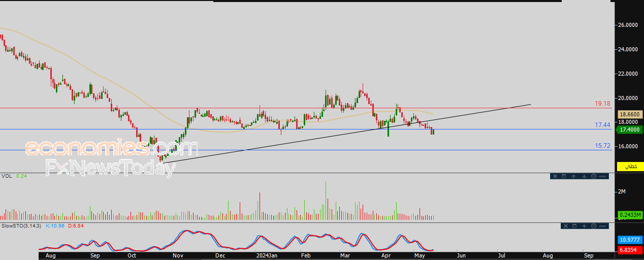The image size is (644, 260).
Task: Open more options for SlowSTO panel
Action: (x=602, y=226)
